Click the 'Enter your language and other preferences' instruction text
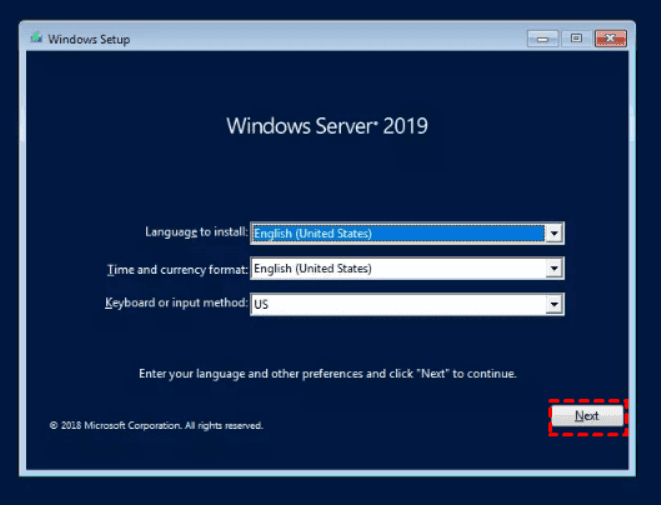This screenshot has width=661, height=505. (x=328, y=374)
